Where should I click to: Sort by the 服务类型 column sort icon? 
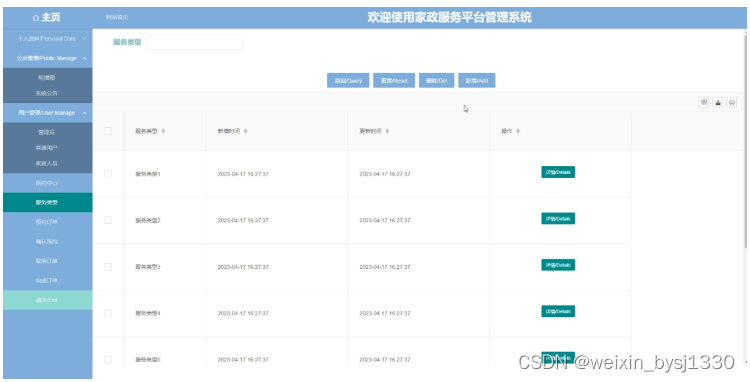click(x=163, y=131)
